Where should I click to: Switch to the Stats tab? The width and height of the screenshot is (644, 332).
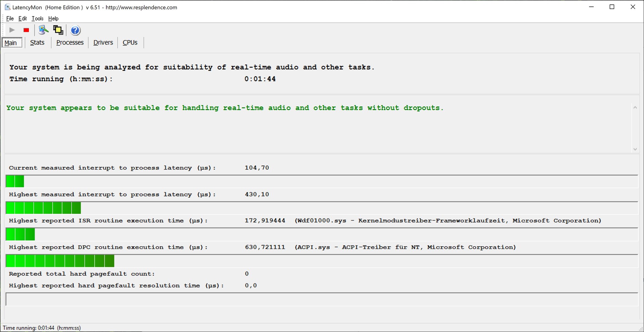(37, 43)
